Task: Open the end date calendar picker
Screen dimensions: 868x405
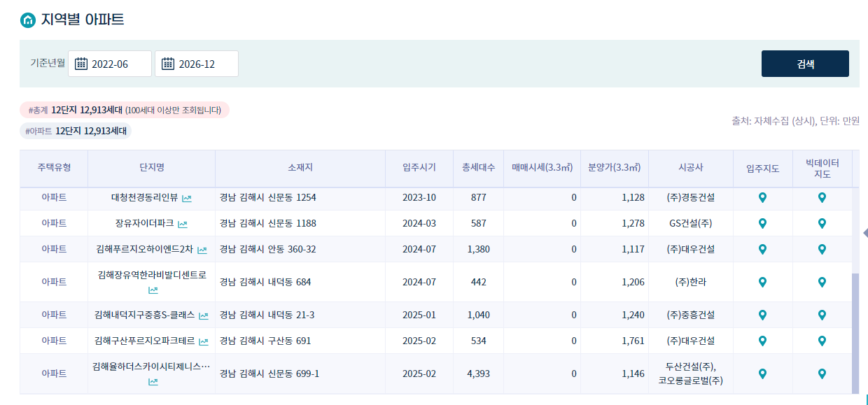Action: click(167, 63)
